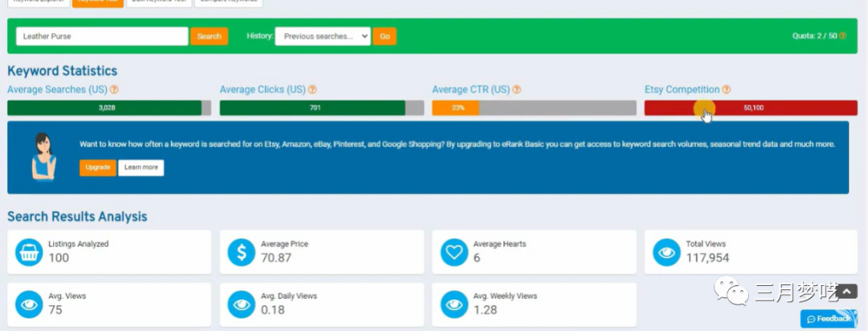Viewport: 868px width, 331px height.
Task: Open the Feedback chat button
Action: (829, 319)
